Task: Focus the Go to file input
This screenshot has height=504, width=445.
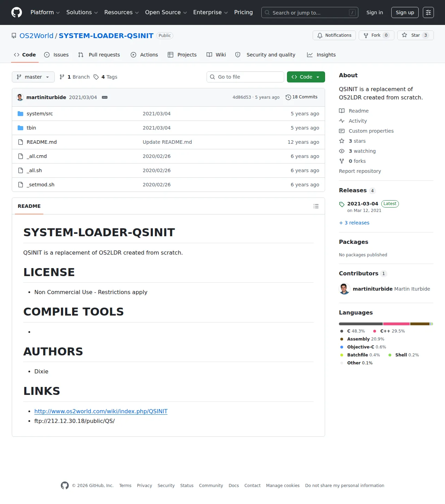Action: pyautogui.click(x=245, y=77)
